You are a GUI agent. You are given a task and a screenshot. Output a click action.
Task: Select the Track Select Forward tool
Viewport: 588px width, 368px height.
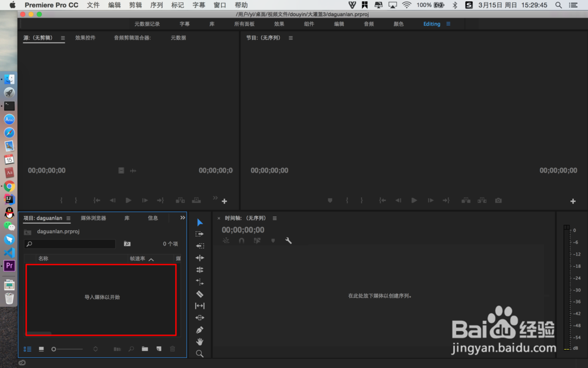pos(199,234)
